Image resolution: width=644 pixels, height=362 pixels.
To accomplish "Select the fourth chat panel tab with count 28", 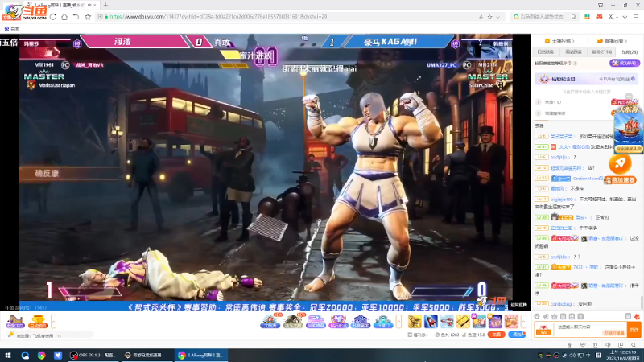I will tap(630, 52).
